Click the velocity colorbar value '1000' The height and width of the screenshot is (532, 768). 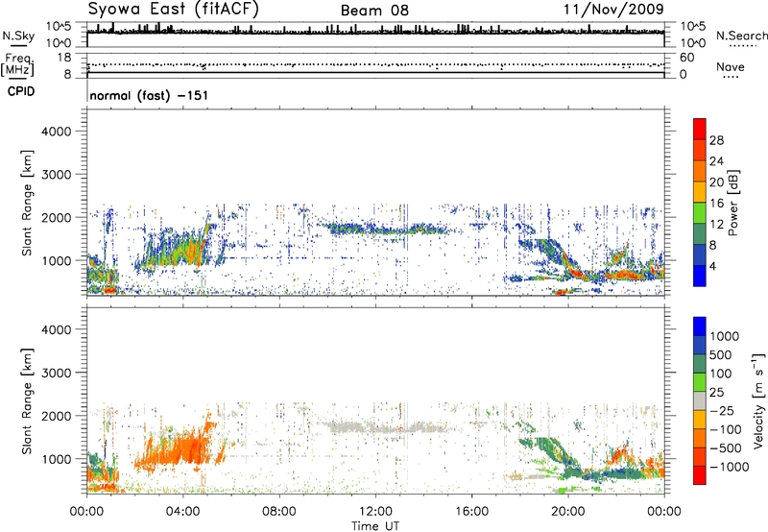coord(725,336)
